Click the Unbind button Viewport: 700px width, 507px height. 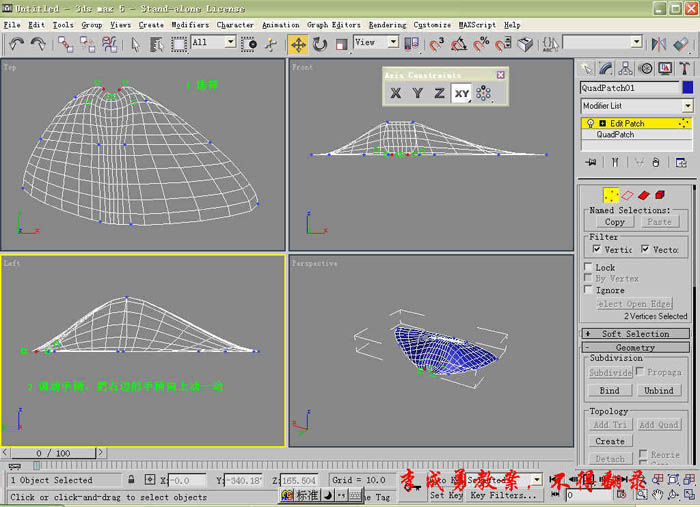pos(658,391)
